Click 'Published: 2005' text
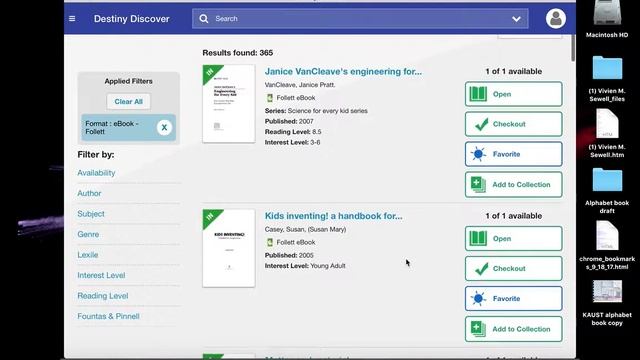 (x=289, y=256)
